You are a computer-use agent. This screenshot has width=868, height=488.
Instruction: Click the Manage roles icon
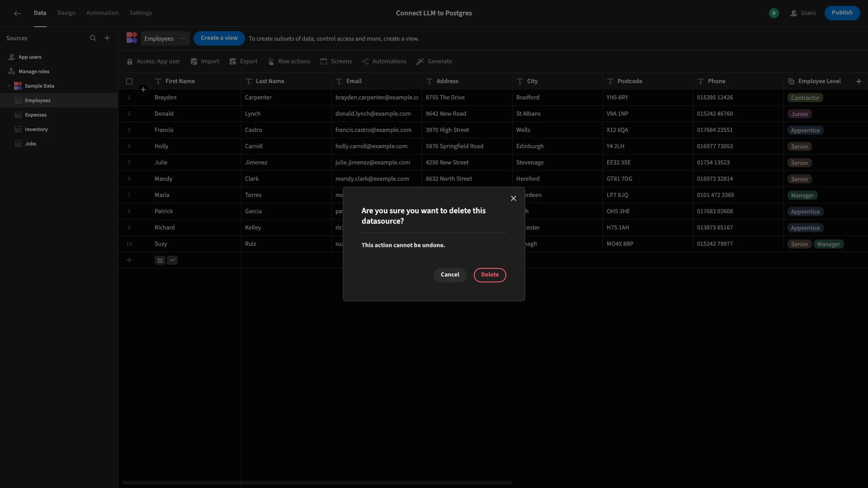pos(12,71)
